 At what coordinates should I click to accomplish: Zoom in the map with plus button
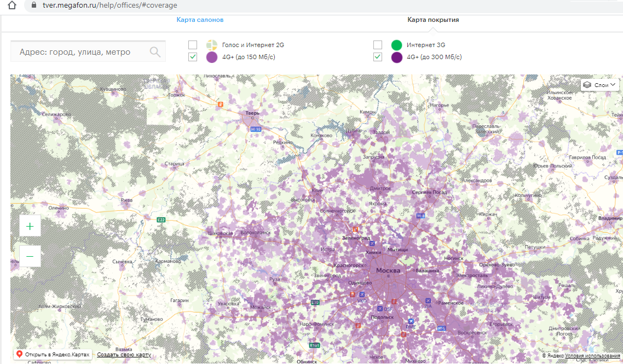click(x=30, y=226)
